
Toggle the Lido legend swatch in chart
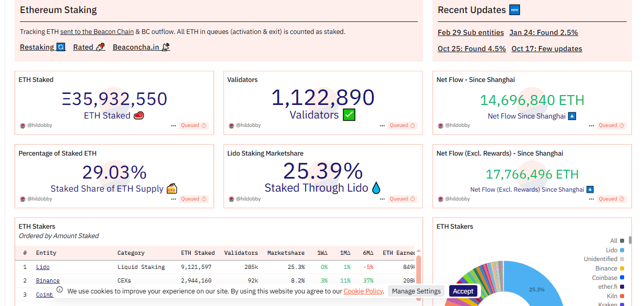[623, 250]
